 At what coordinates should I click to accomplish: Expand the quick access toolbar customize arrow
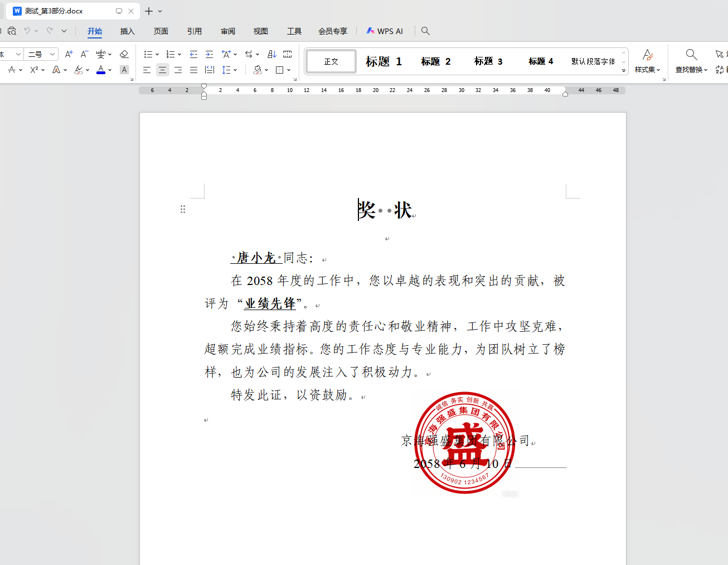(x=64, y=31)
